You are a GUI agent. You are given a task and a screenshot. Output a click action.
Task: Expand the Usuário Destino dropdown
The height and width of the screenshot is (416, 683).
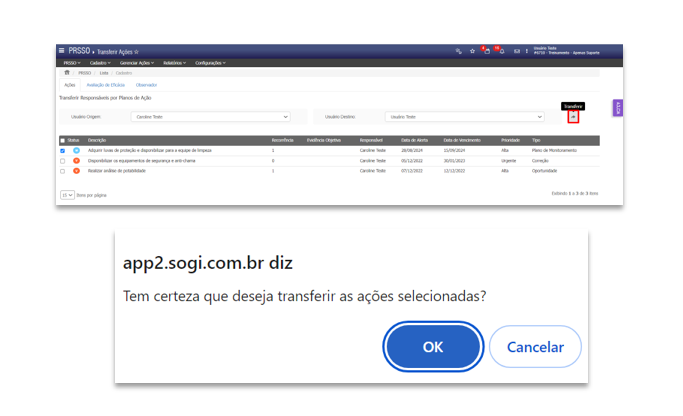tap(465, 117)
